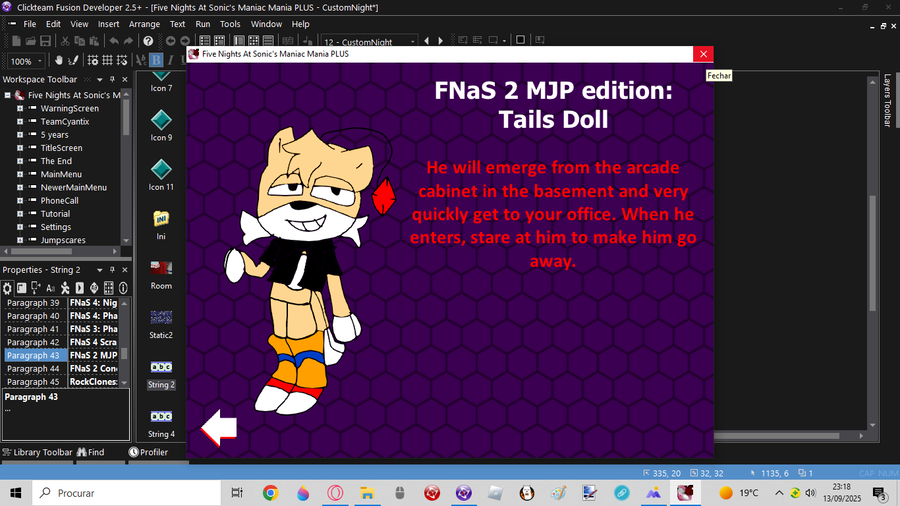Screen dimensions: 900x506
Task: Open Properties panel options dropdown arrow
Action: click(x=99, y=270)
